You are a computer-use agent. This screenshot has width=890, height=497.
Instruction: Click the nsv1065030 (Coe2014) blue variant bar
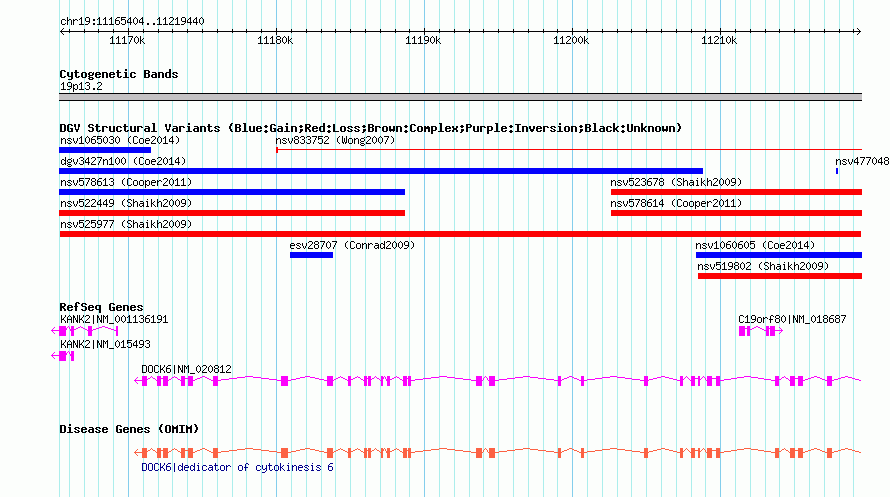coord(105,150)
